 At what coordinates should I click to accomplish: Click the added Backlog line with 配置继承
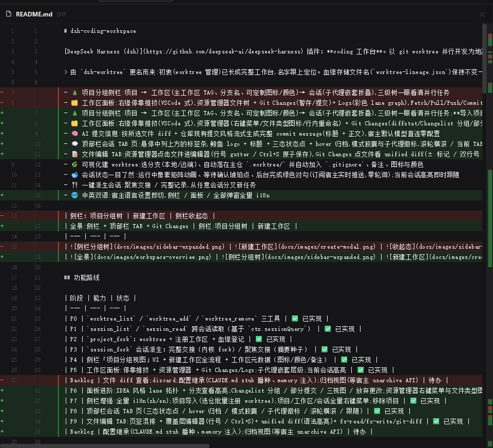point(219,432)
